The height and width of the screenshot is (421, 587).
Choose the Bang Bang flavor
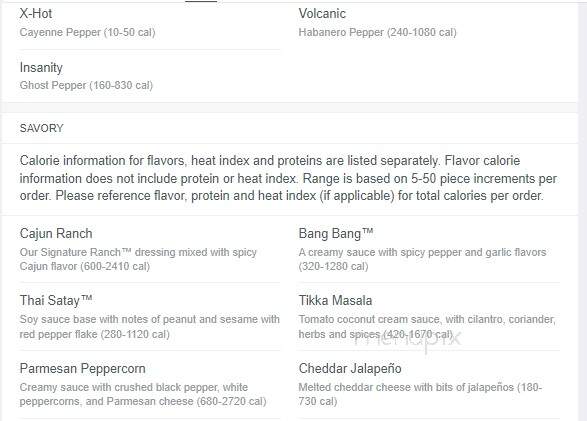pos(336,234)
